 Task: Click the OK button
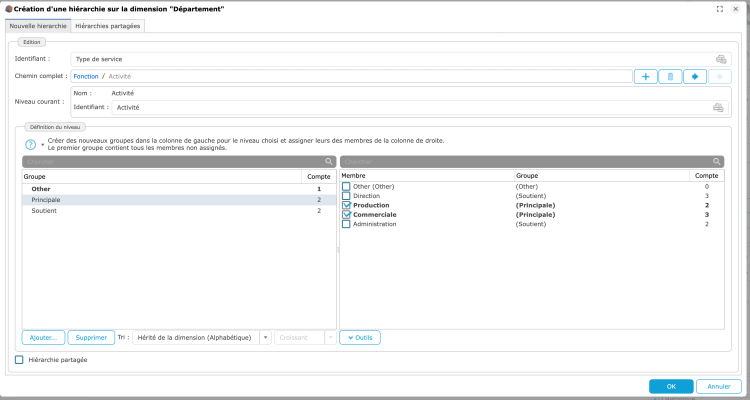click(670, 386)
